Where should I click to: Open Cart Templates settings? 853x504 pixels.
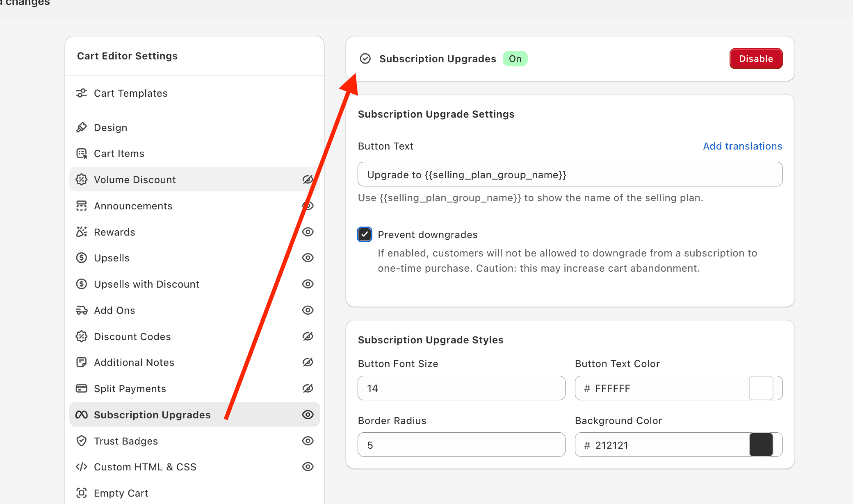coord(195,93)
